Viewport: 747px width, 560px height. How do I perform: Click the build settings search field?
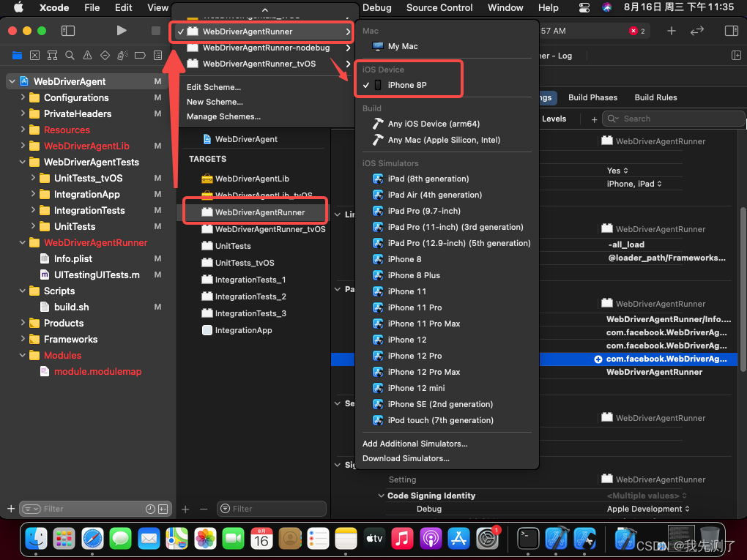point(674,119)
